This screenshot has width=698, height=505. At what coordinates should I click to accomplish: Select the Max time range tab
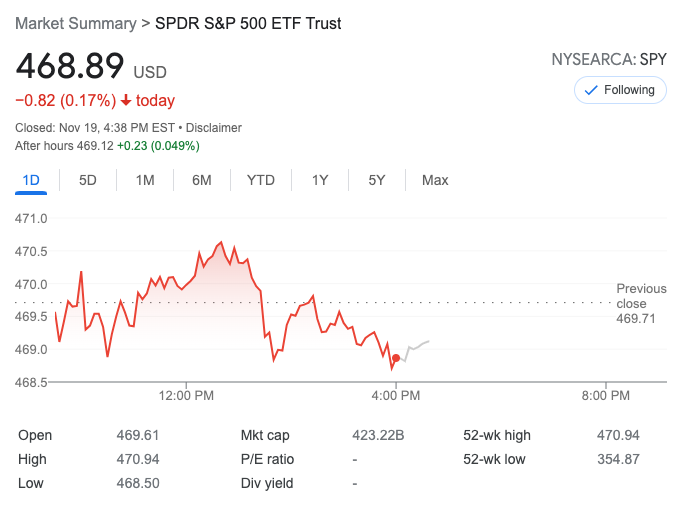pyautogui.click(x=435, y=180)
